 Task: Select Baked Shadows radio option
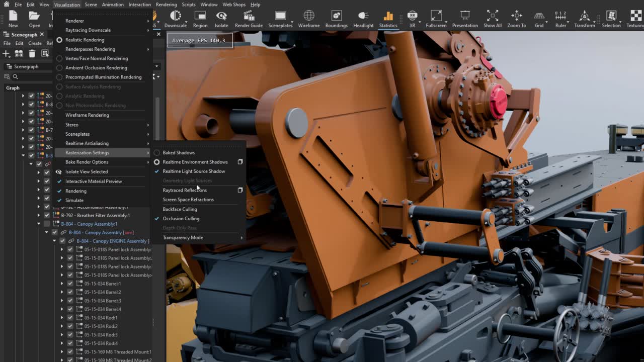(x=179, y=153)
